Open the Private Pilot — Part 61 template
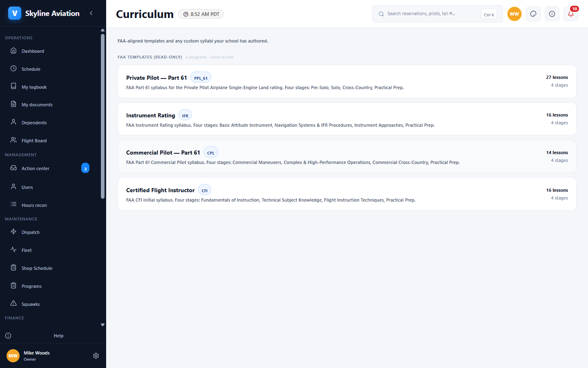Image resolution: width=588 pixels, height=368 pixels. [x=347, y=81]
